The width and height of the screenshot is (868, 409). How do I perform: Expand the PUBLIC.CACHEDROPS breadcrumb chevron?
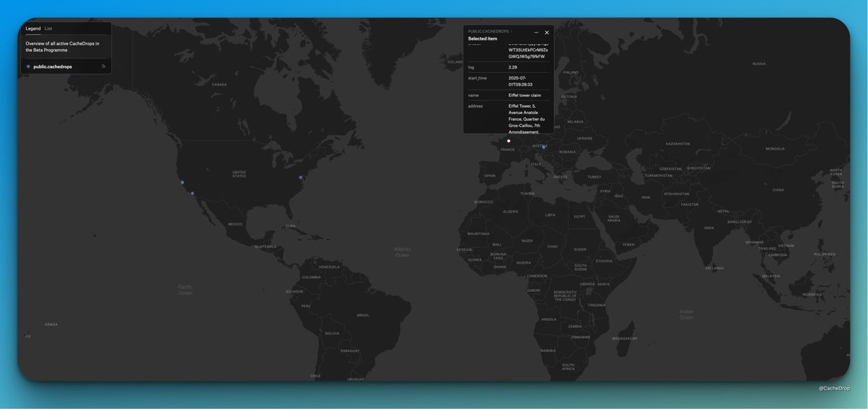(x=511, y=32)
